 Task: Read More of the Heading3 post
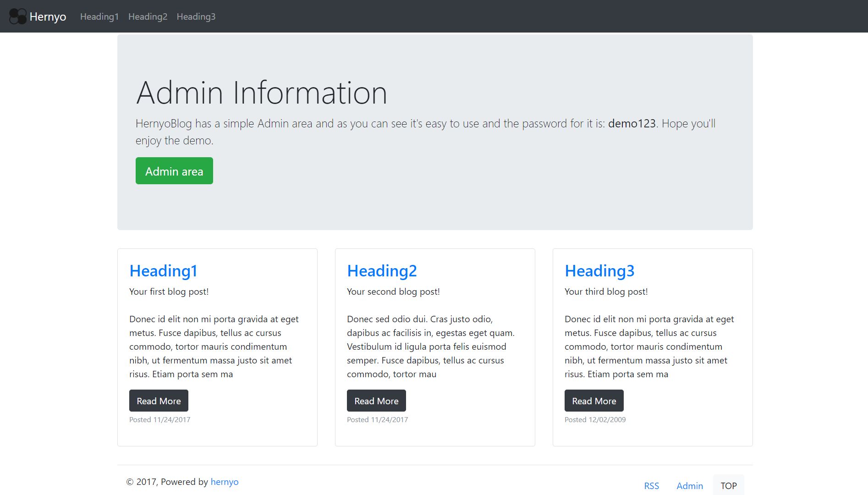[x=594, y=401]
